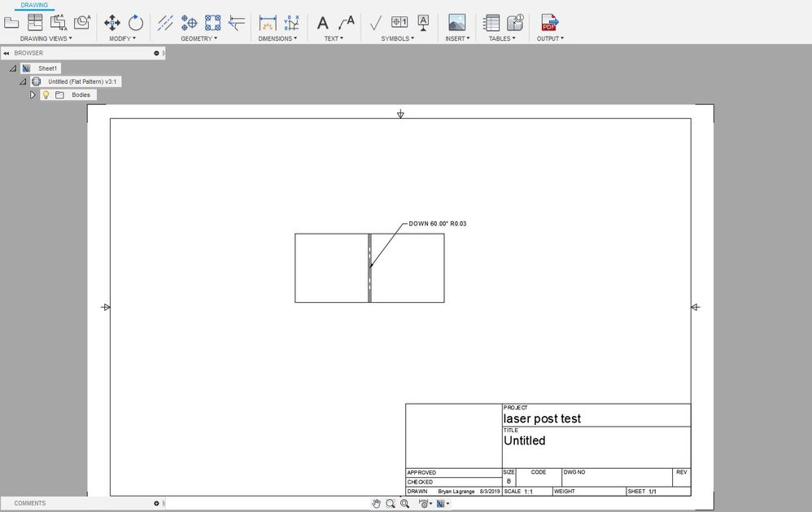Switch to the DRAWING tab
812x512 pixels.
click(x=34, y=5)
